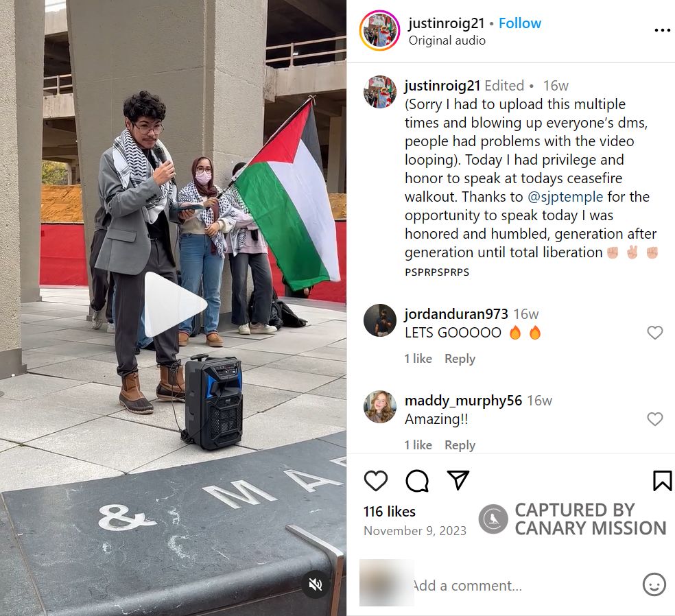Follow justinroig21
The image size is (675, 616).
pyautogui.click(x=519, y=23)
